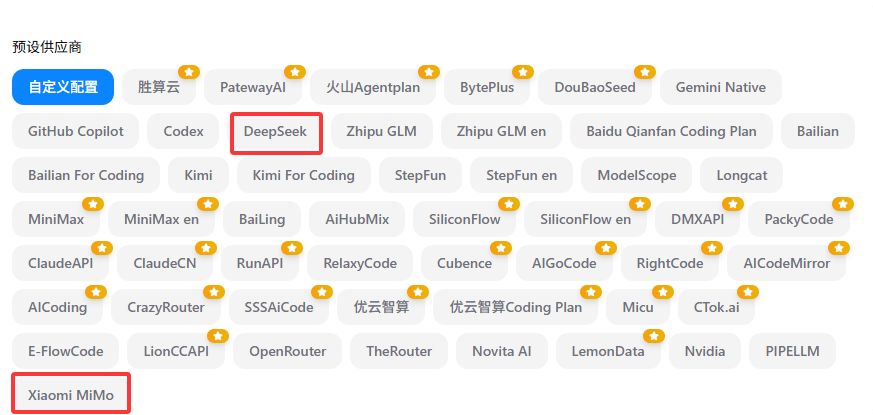Pick TheRouter provider
Viewport: 873px width, 415px height.
pyautogui.click(x=399, y=351)
